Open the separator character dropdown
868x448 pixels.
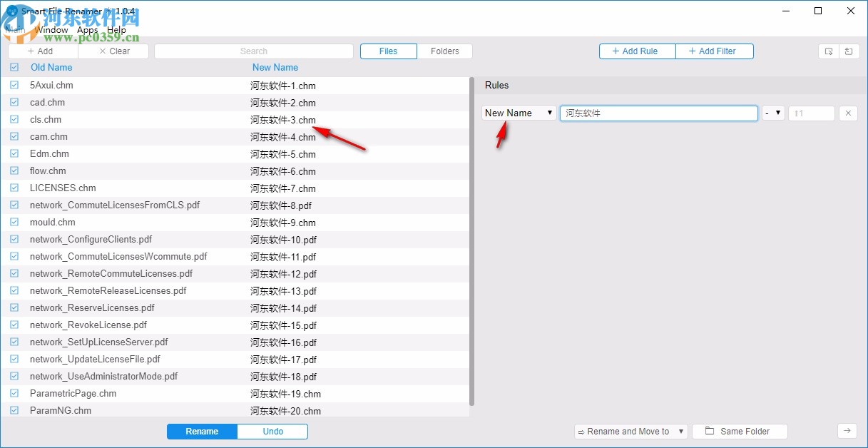(773, 113)
